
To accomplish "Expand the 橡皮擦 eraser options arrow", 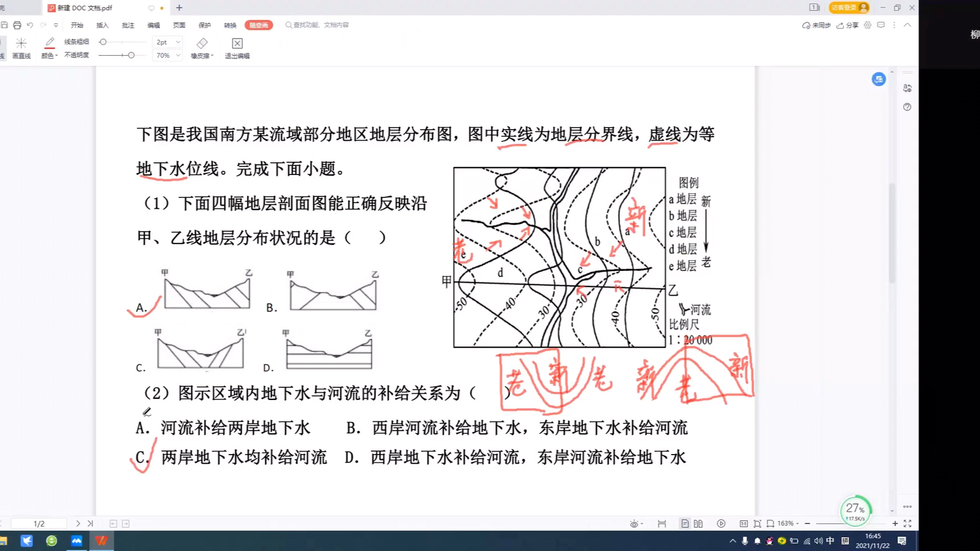I will click(212, 56).
